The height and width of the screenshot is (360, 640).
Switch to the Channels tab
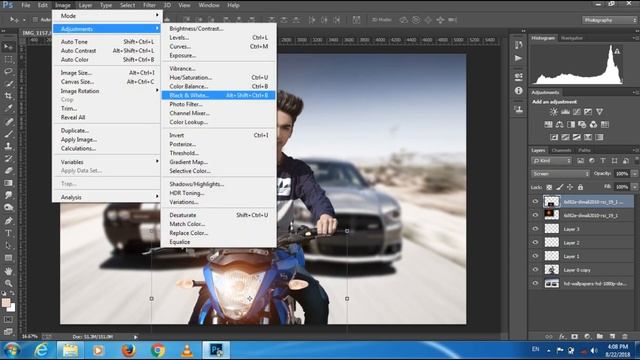[561, 150]
